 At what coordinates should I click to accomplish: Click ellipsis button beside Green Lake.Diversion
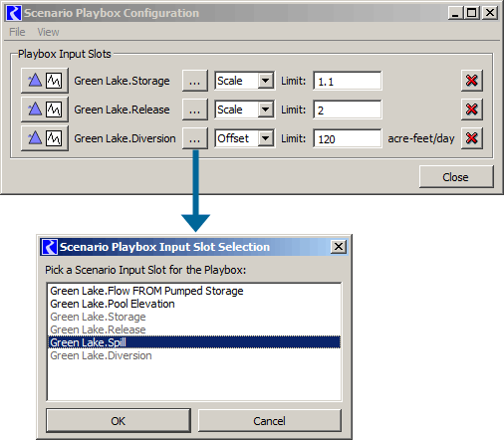click(195, 138)
